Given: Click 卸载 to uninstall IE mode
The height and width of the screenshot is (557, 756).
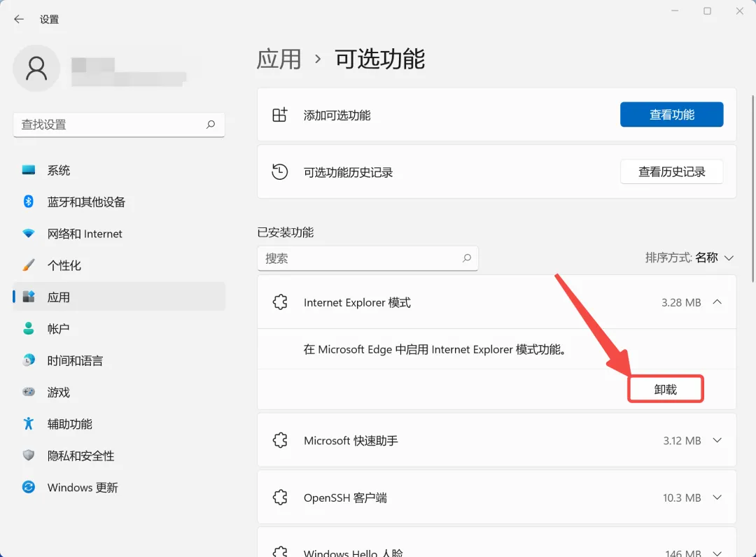Looking at the screenshot, I should [666, 389].
